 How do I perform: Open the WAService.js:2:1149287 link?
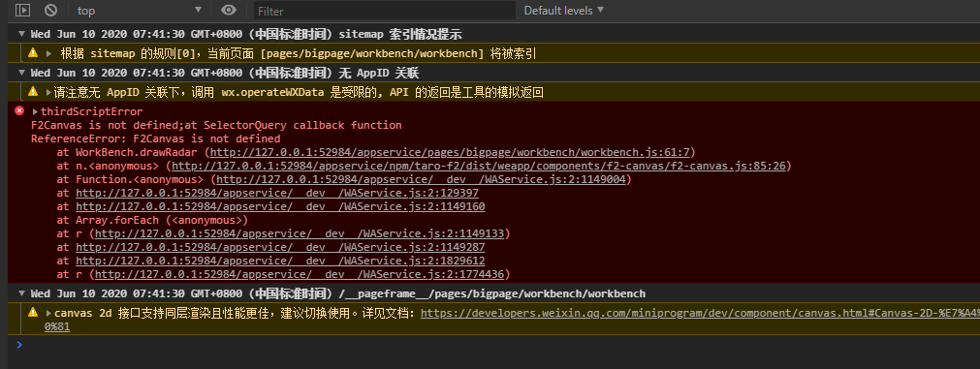[280, 247]
